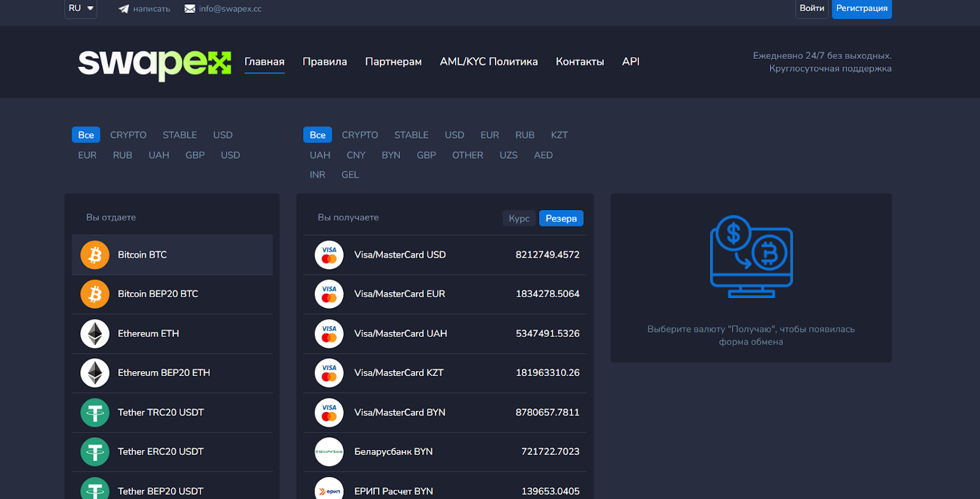Switch to the Курс view
Viewport: 980px width, 499px height.
point(519,219)
